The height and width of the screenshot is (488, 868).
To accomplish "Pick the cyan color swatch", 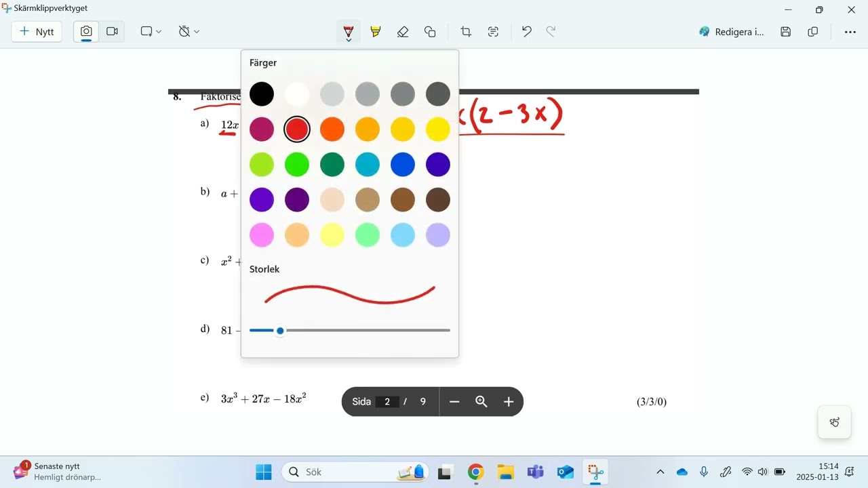I will click(x=368, y=165).
